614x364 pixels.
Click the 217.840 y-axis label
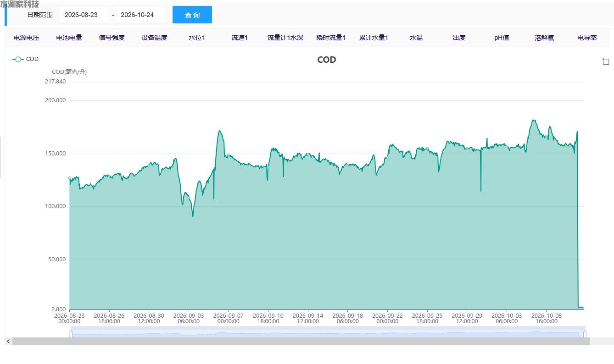pos(55,82)
